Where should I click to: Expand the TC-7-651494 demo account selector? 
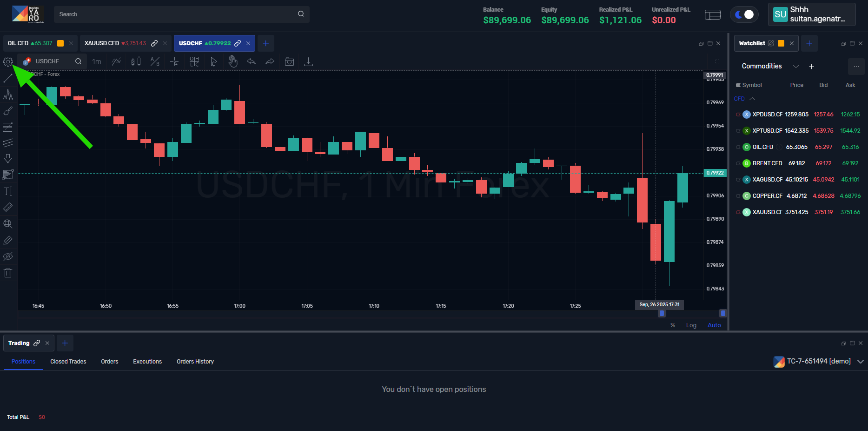(x=860, y=362)
